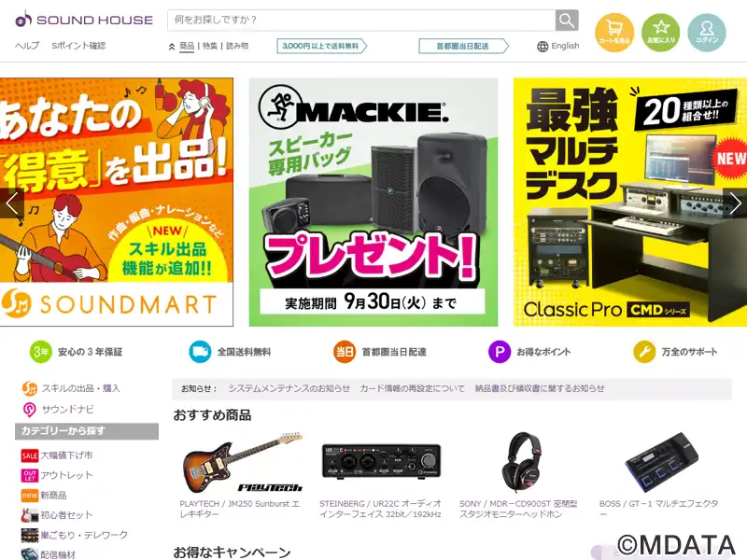Click the login person icon

click(x=707, y=32)
